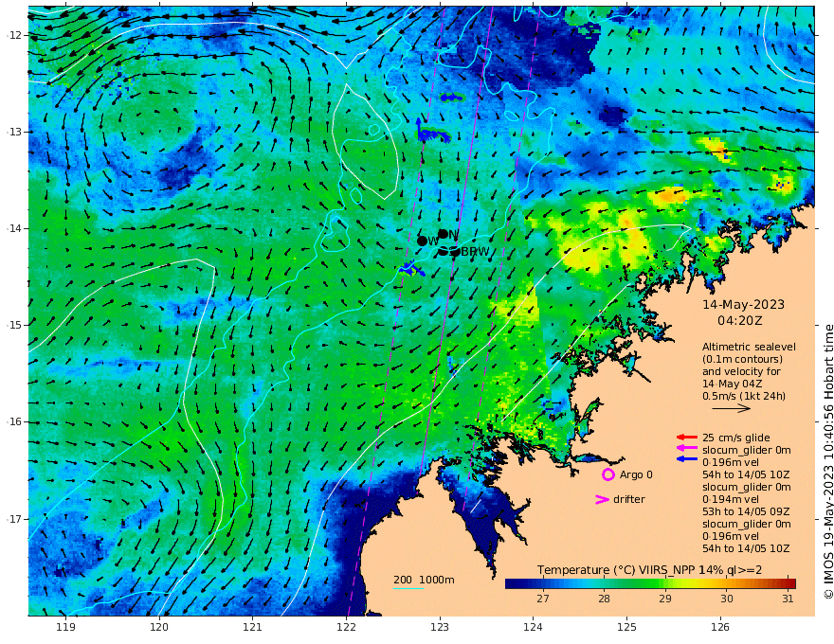Select the magenta Argo circle symbol

click(607, 474)
